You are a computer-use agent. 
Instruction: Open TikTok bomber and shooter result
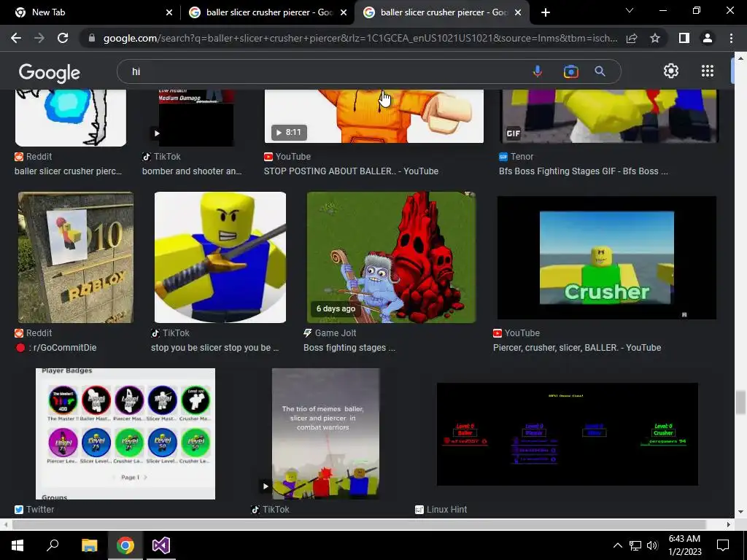pyautogui.click(x=192, y=171)
